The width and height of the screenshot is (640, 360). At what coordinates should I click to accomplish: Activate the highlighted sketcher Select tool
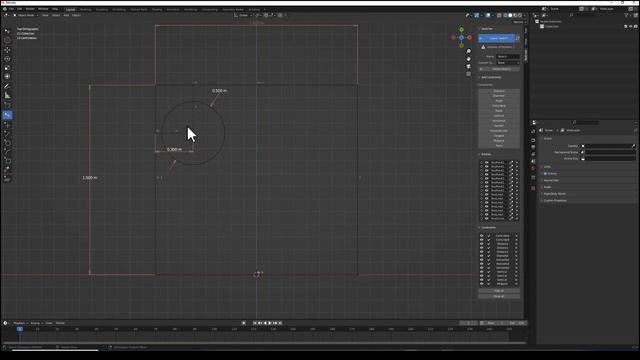click(7, 115)
